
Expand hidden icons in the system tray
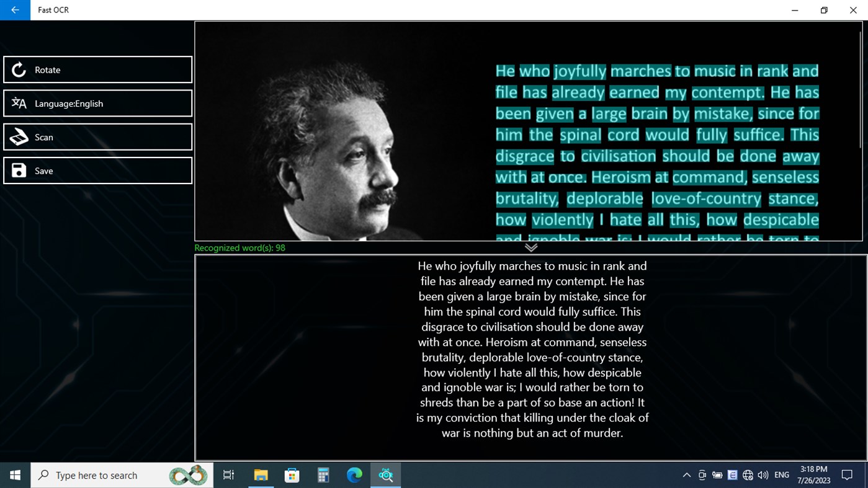(686, 475)
